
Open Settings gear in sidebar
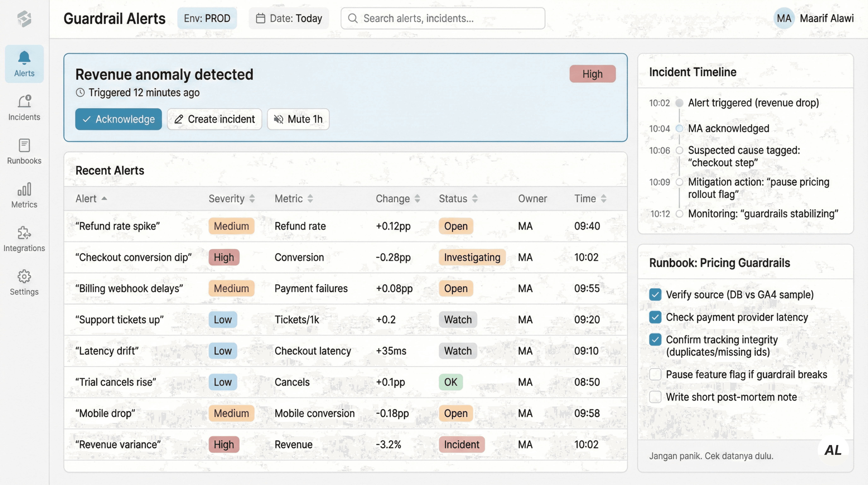pyautogui.click(x=24, y=277)
